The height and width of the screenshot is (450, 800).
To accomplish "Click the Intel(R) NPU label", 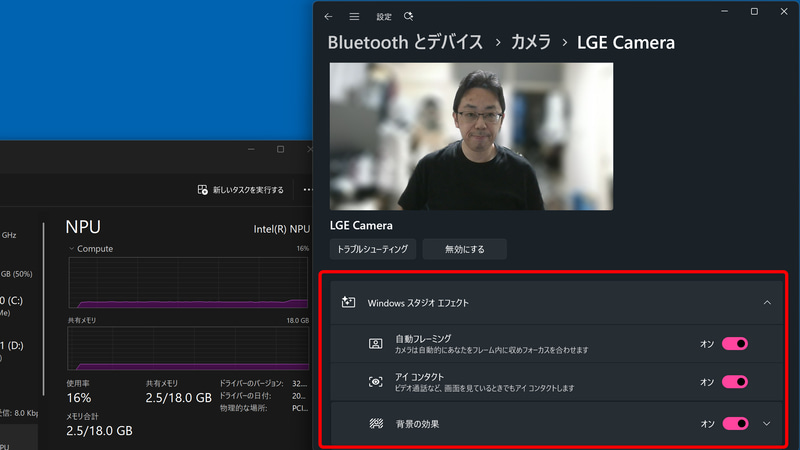I will [x=282, y=229].
